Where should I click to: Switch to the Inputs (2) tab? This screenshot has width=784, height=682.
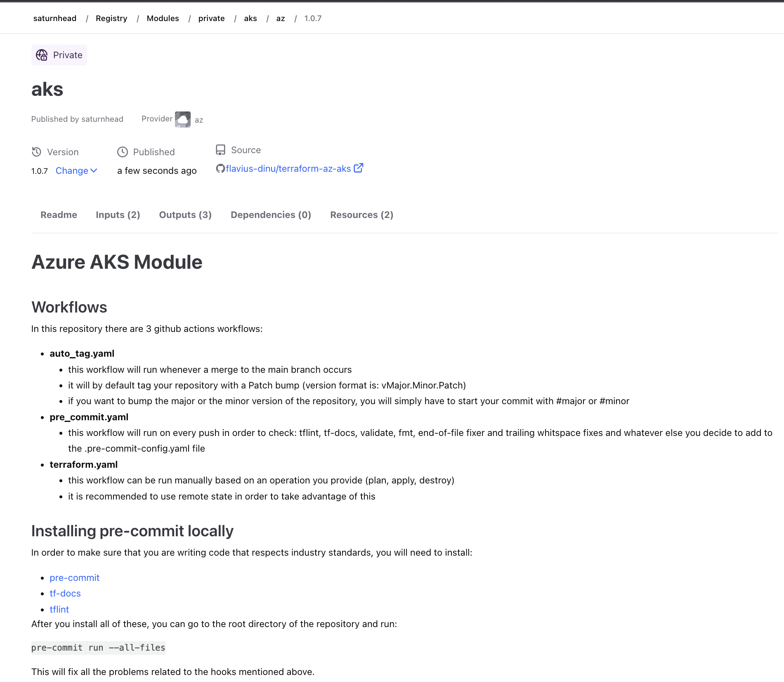tap(118, 215)
